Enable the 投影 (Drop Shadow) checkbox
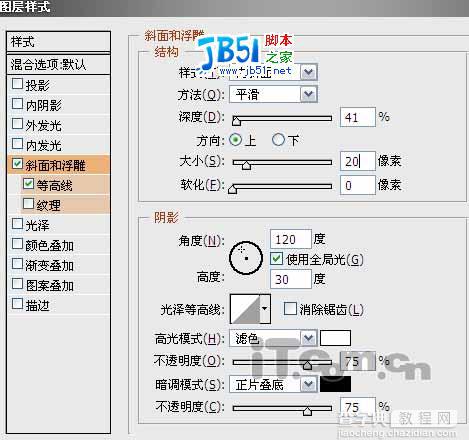 tap(17, 84)
